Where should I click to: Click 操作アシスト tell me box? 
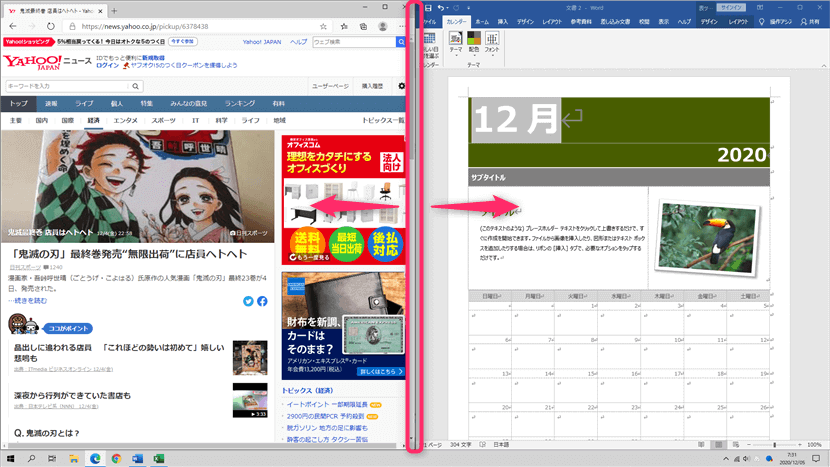(776, 22)
